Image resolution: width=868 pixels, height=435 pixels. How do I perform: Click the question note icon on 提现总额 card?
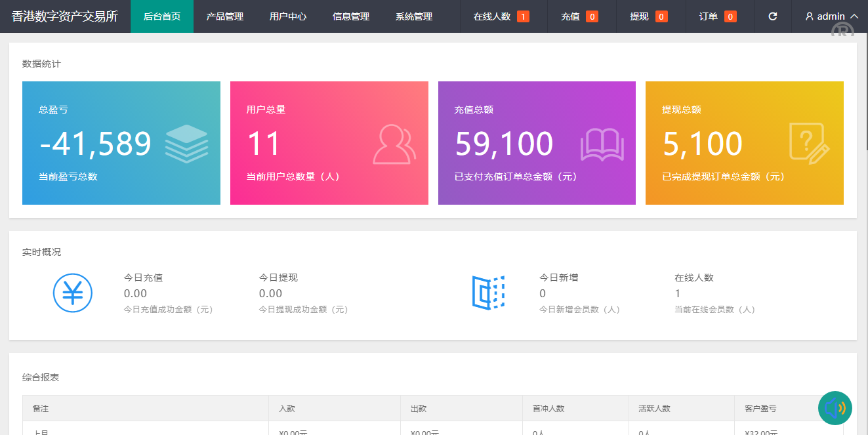click(809, 142)
